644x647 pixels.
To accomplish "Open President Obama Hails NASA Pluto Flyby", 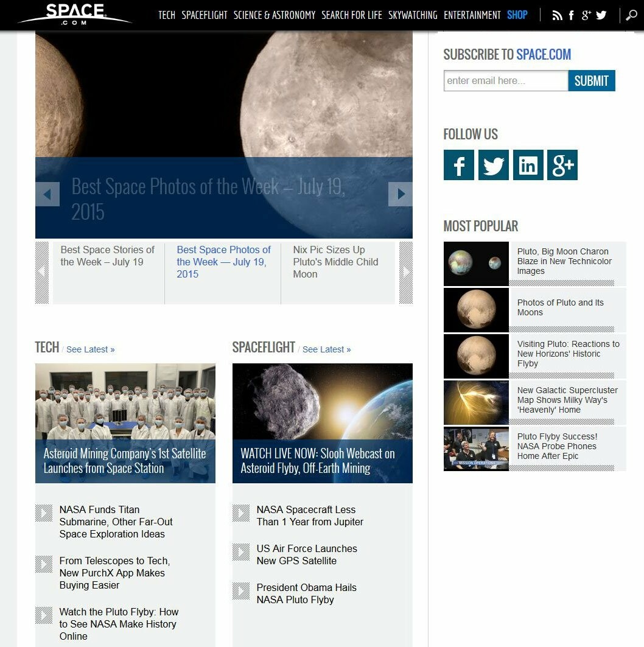I will [307, 594].
